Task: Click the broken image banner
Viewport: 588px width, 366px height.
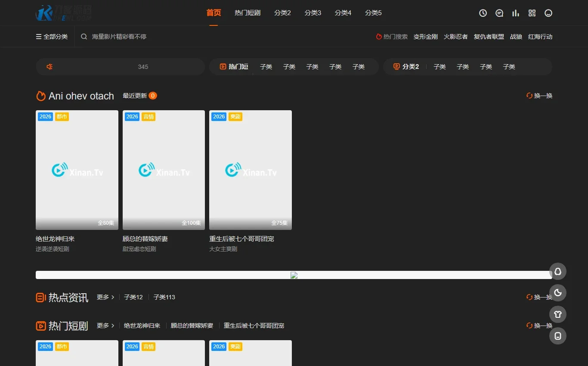Action: (x=294, y=275)
